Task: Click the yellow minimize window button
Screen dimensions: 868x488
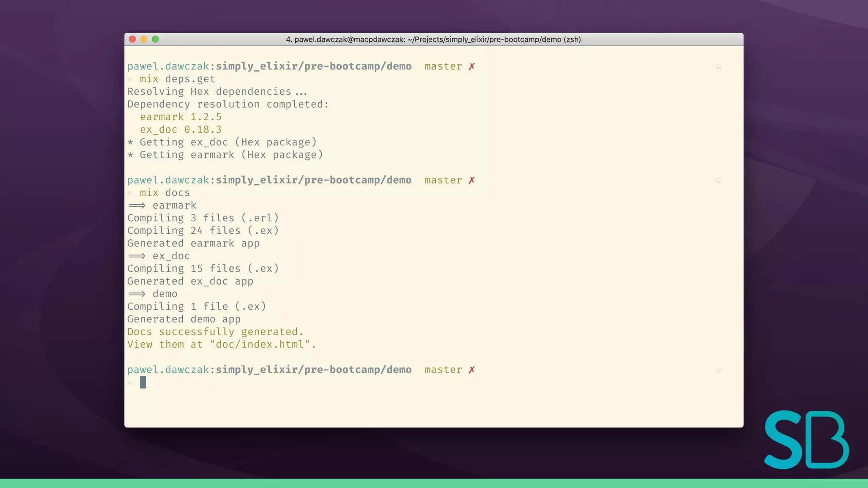Action: coord(144,39)
